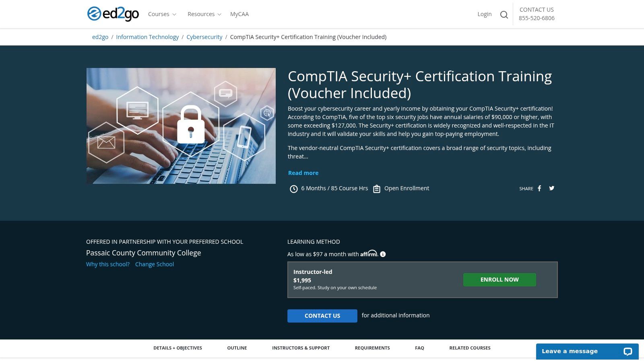644x362 pixels.
Task: Expand description with Read more
Action: tap(303, 173)
